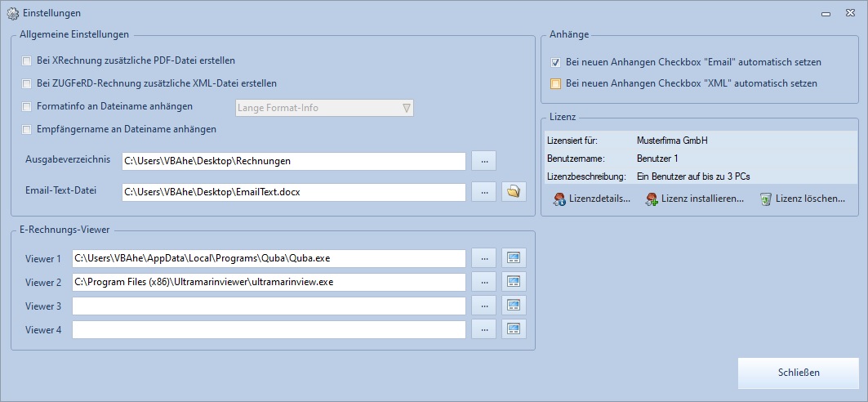Launch Viewer 1 via its monitor icon
Screen dimensions: 868x402
click(514, 258)
